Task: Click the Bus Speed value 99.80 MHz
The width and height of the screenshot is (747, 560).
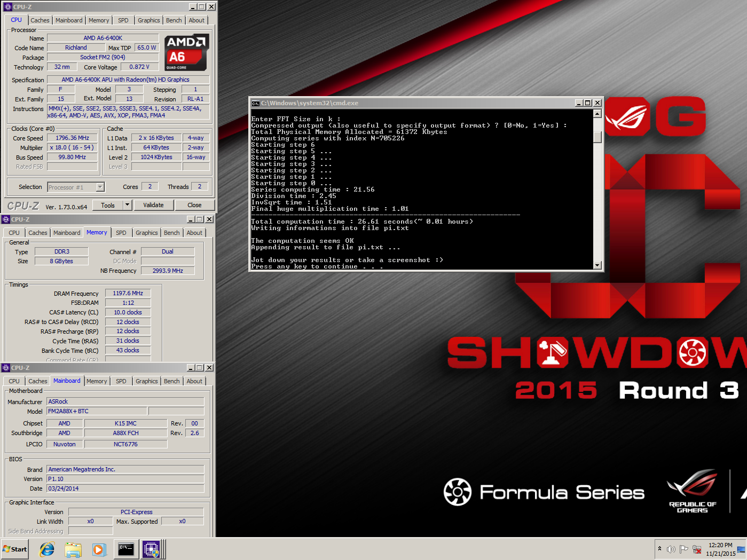Action: click(x=73, y=157)
